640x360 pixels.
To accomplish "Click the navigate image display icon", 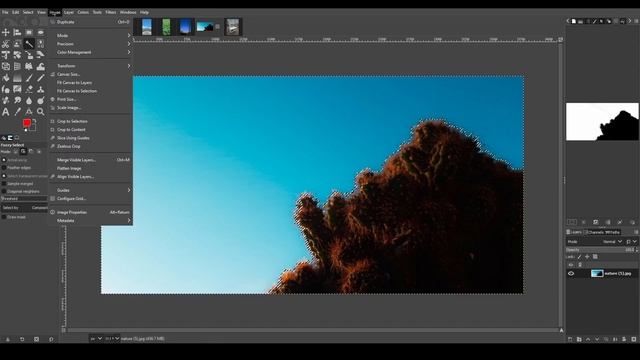I will [x=562, y=330].
